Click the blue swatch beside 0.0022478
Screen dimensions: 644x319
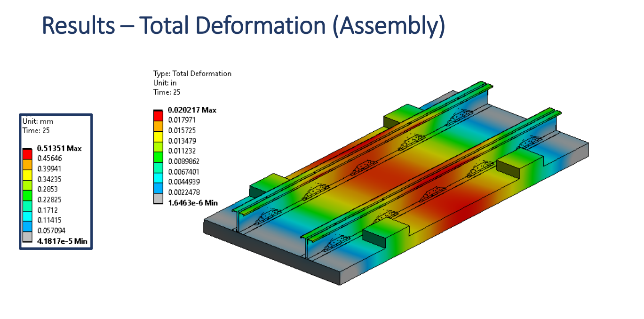pos(159,188)
